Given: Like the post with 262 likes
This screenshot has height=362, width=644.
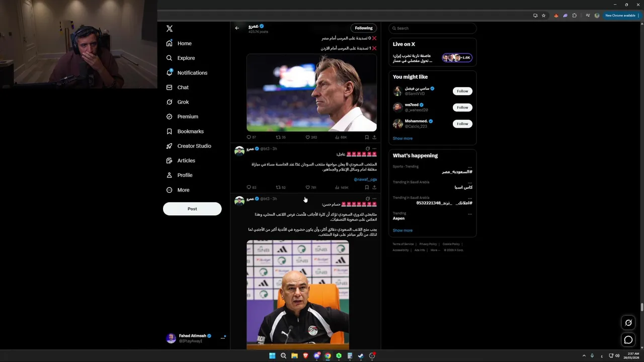Looking at the screenshot, I should [x=311, y=137].
